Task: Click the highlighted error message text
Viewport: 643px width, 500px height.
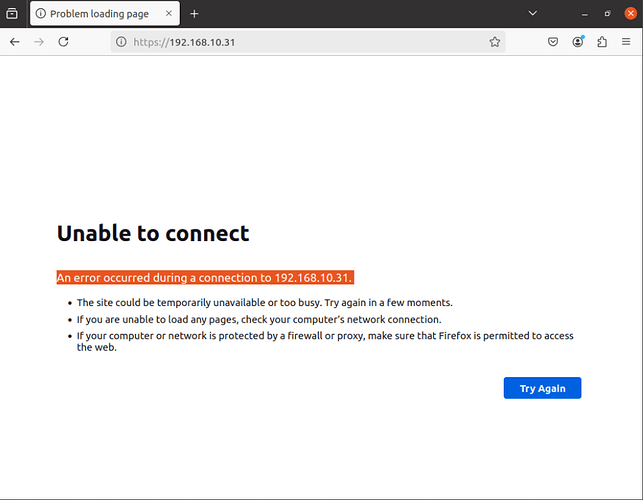Action: tap(204, 277)
